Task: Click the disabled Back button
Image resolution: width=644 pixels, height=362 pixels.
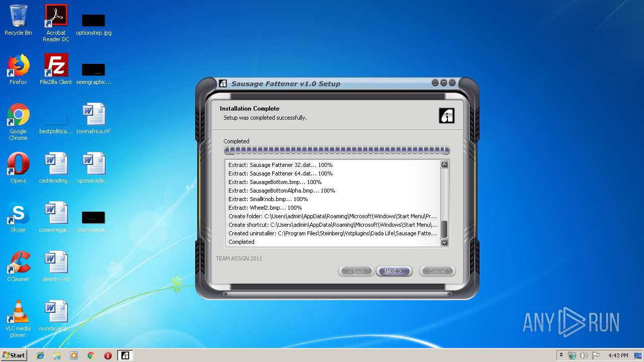Action: pyautogui.click(x=356, y=271)
